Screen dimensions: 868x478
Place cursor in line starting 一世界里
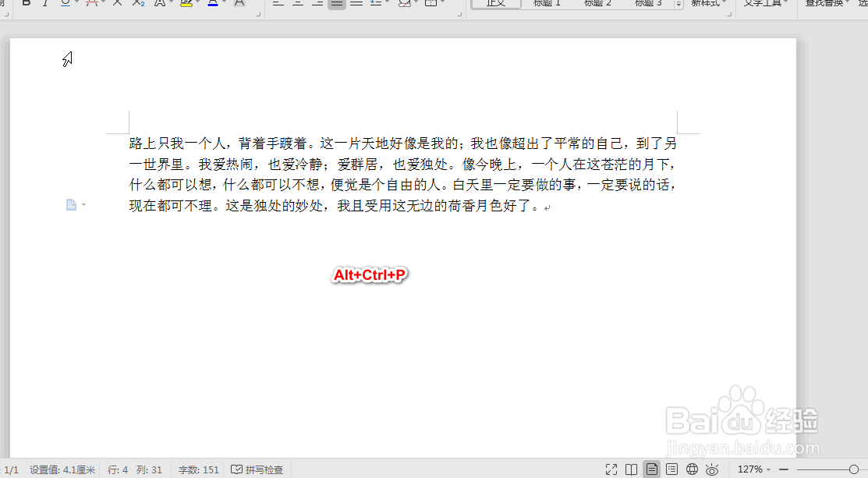tap(403, 165)
